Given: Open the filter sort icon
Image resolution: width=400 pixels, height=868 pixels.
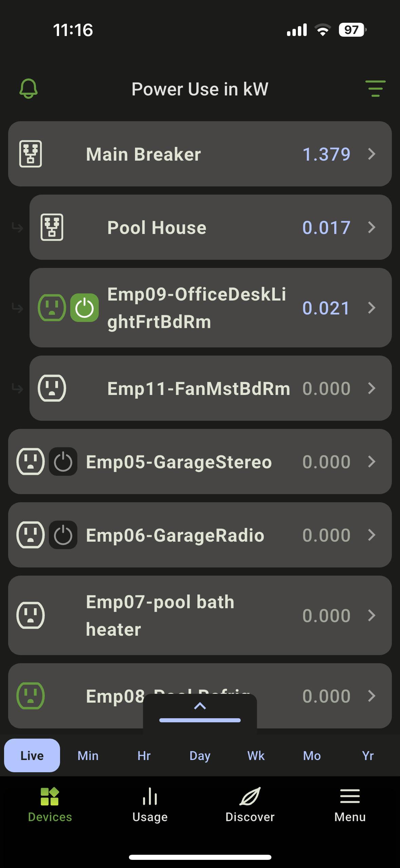Looking at the screenshot, I should [375, 89].
